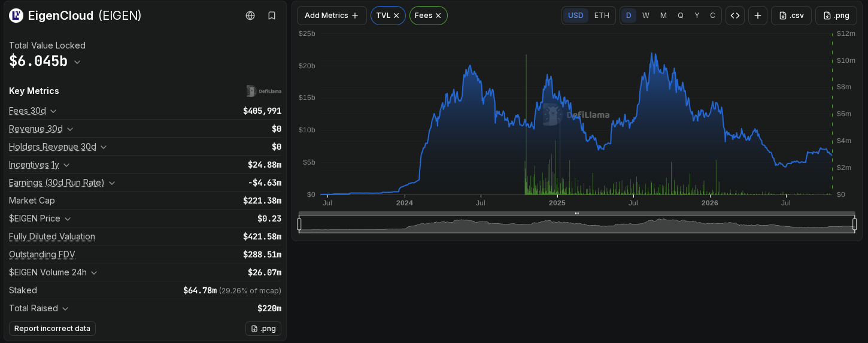Image resolution: width=868 pixels, height=343 pixels.
Task: Select cumulative C chart mode
Action: [712, 16]
